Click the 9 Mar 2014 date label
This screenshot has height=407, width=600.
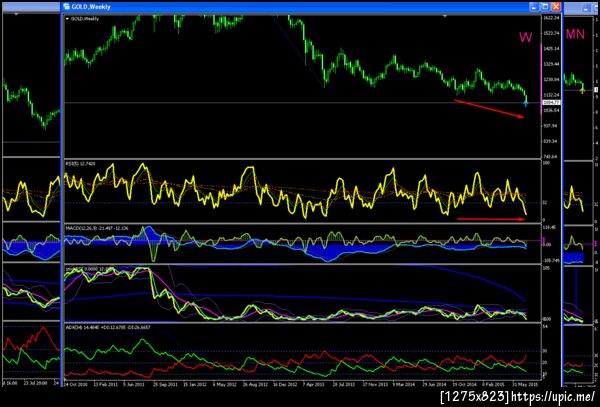coord(404,384)
